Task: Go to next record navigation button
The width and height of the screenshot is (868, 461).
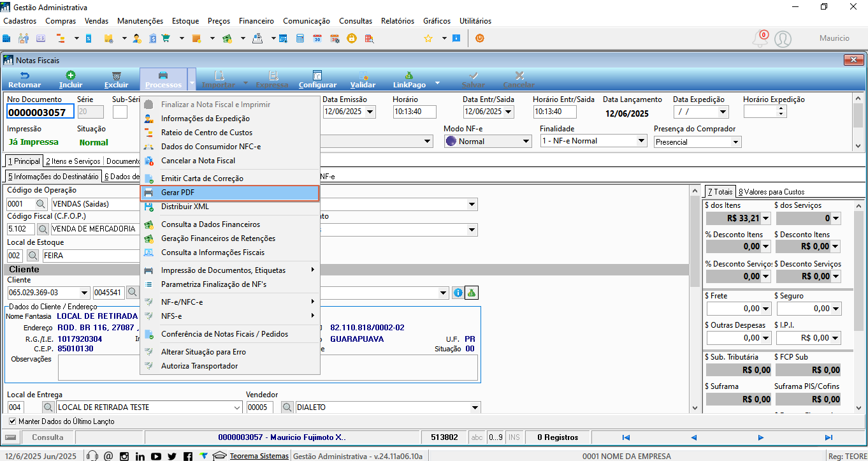Action: (x=761, y=437)
